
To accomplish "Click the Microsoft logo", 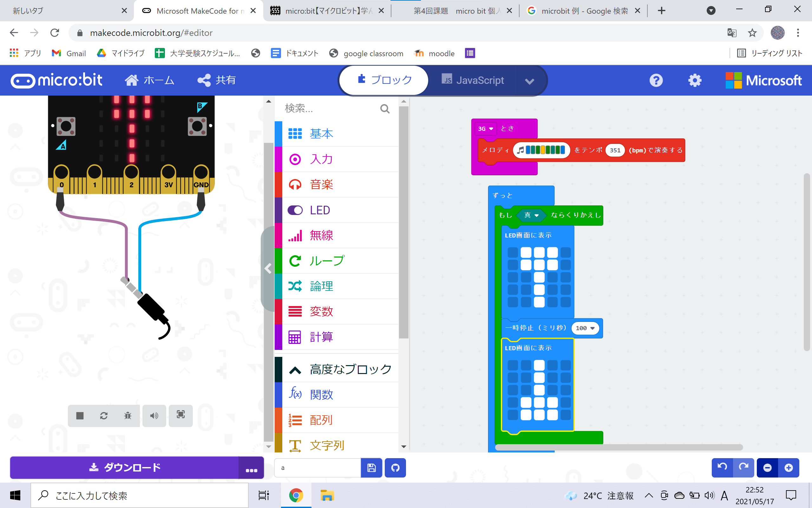I will [764, 80].
